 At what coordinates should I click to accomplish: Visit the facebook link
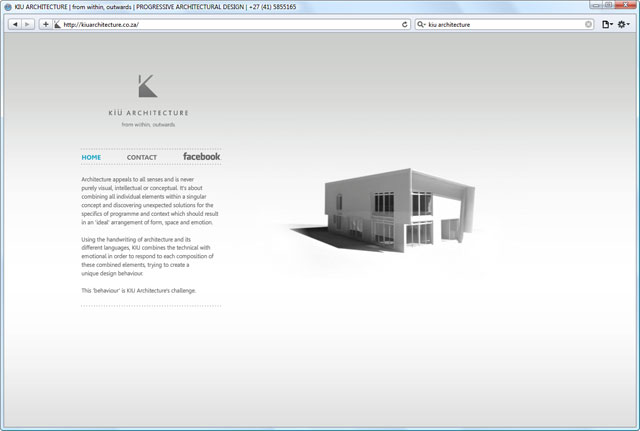click(202, 156)
